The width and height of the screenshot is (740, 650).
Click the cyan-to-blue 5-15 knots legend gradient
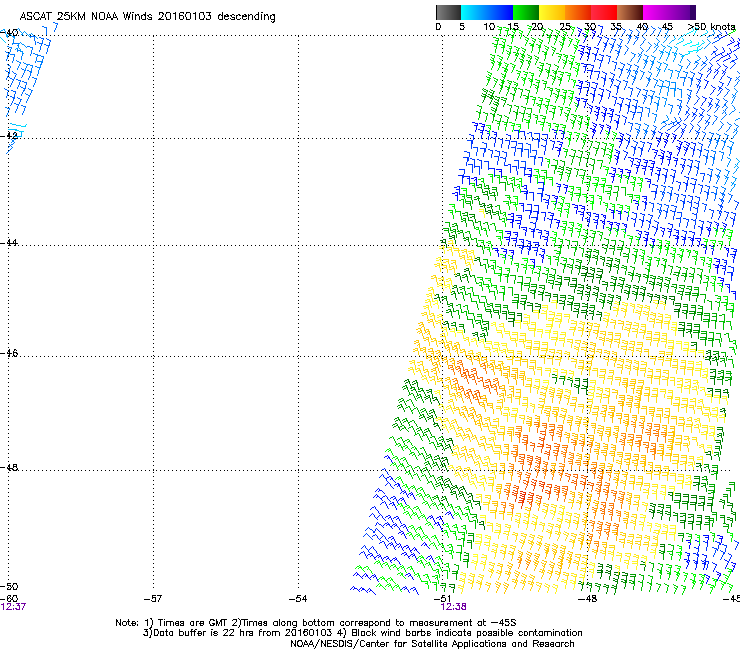click(487, 12)
